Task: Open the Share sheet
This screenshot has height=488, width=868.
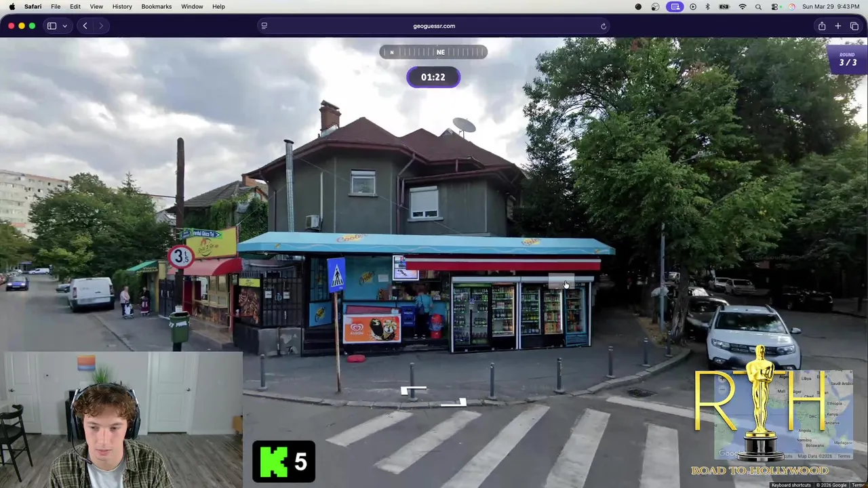Action: click(822, 26)
